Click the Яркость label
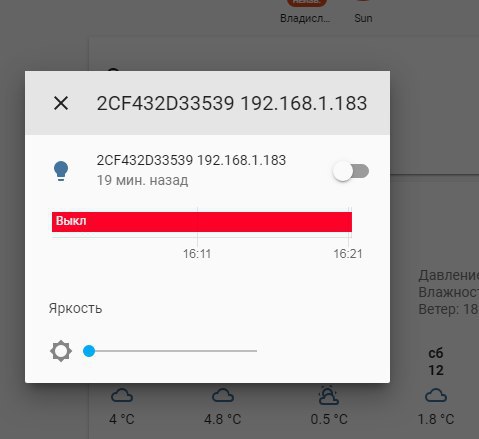The image size is (479, 439). click(75, 308)
